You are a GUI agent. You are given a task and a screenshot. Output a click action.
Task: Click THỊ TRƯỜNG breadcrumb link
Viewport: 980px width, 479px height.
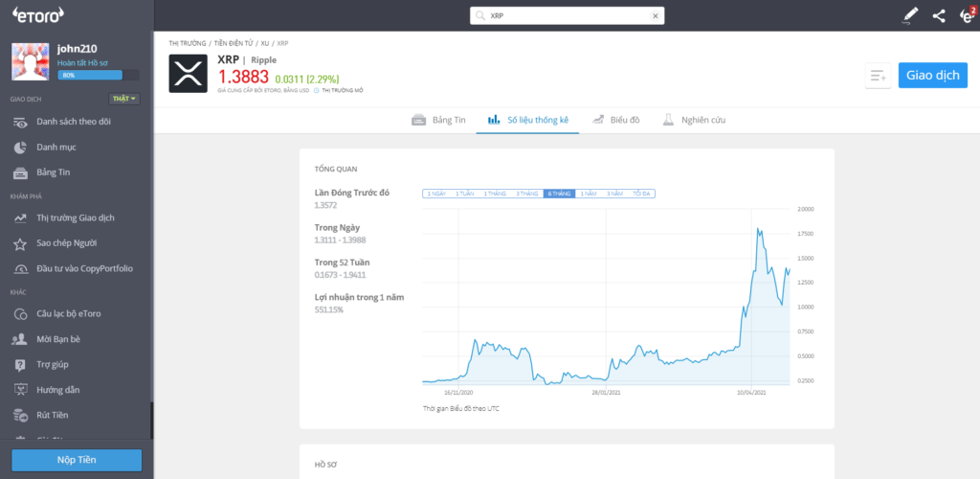pos(188,43)
